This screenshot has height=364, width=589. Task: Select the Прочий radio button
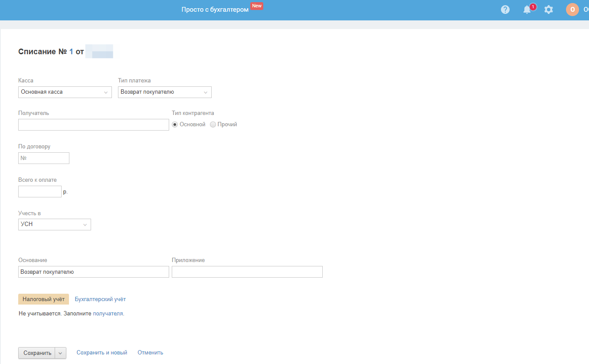pyautogui.click(x=213, y=125)
